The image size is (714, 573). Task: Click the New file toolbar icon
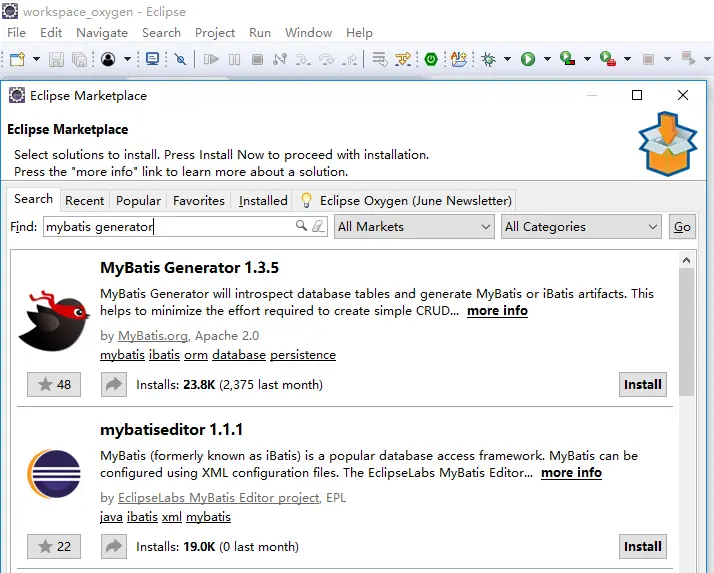click(17, 59)
